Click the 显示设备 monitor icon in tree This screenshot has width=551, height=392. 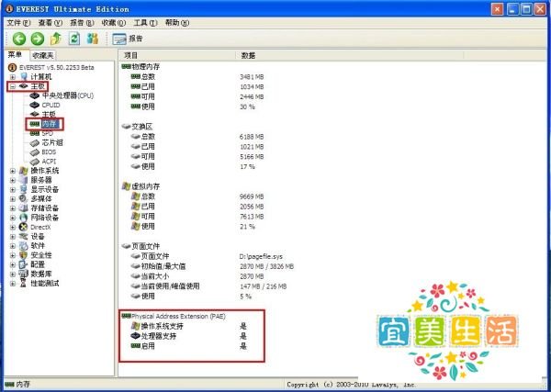click(24, 190)
